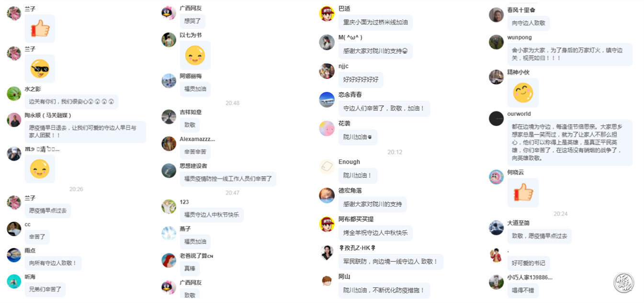Click the message 烤全羊祝守边人中秋快乐
Image resolution: width=644 pixels, height=303 pixels.
pos(375,233)
